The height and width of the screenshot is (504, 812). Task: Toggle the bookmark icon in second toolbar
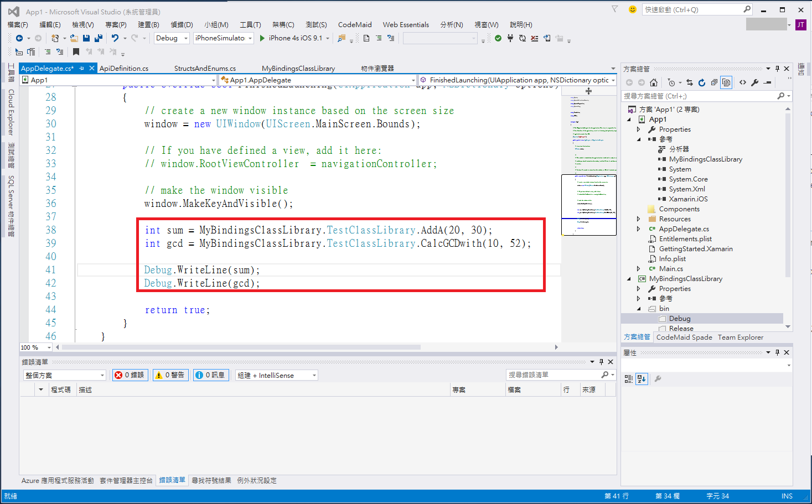coord(76,52)
